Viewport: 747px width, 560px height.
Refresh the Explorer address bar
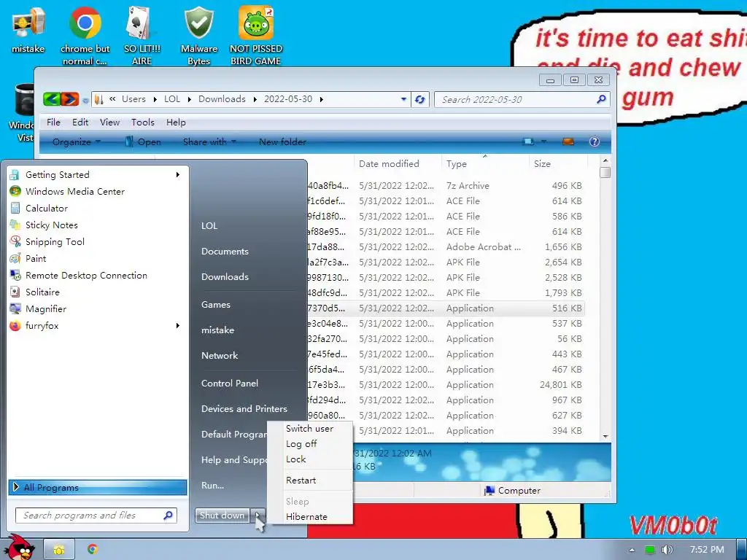pyautogui.click(x=419, y=99)
